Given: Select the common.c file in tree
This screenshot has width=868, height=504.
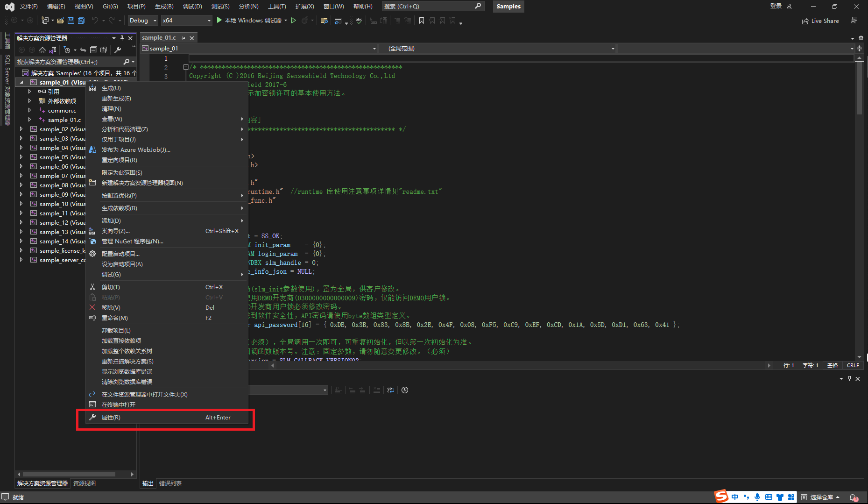Looking at the screenshot, I should (62, 111).
